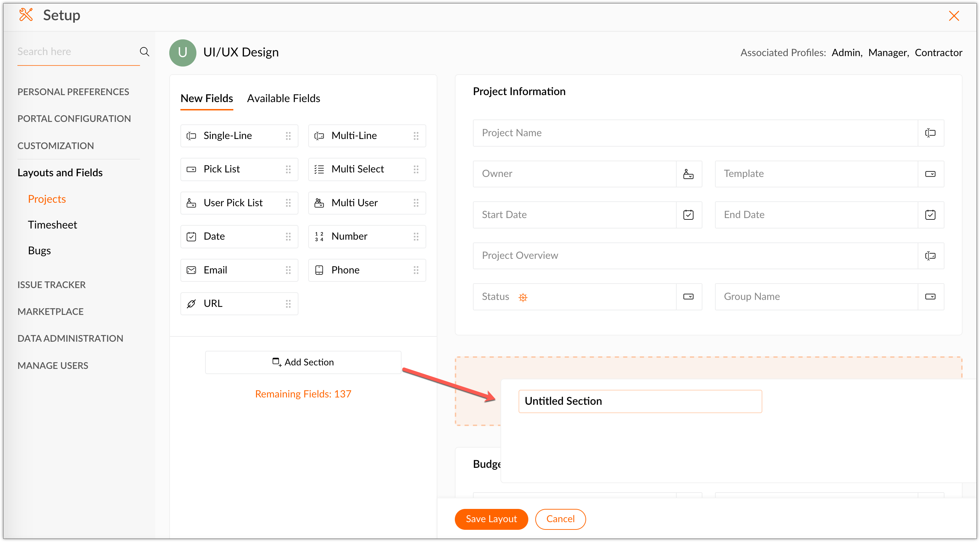Select the New Fields tab
The width and height of the screenshot is (980, 542).
tap(207, 99)
